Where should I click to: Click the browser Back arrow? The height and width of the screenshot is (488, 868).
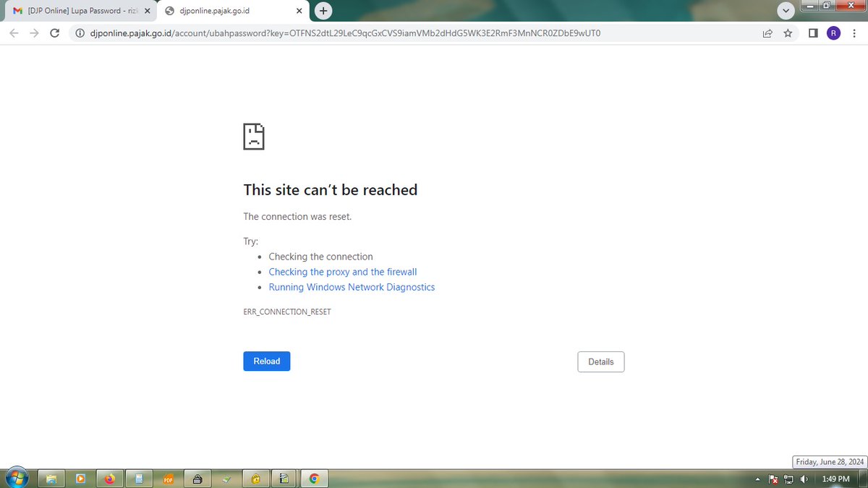pos(14,33)
